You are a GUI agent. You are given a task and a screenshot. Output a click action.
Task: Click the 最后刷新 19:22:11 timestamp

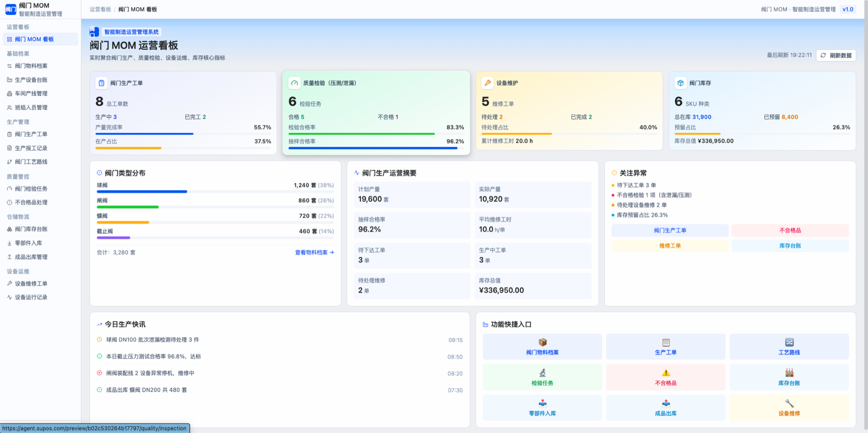tap(789, 55)
